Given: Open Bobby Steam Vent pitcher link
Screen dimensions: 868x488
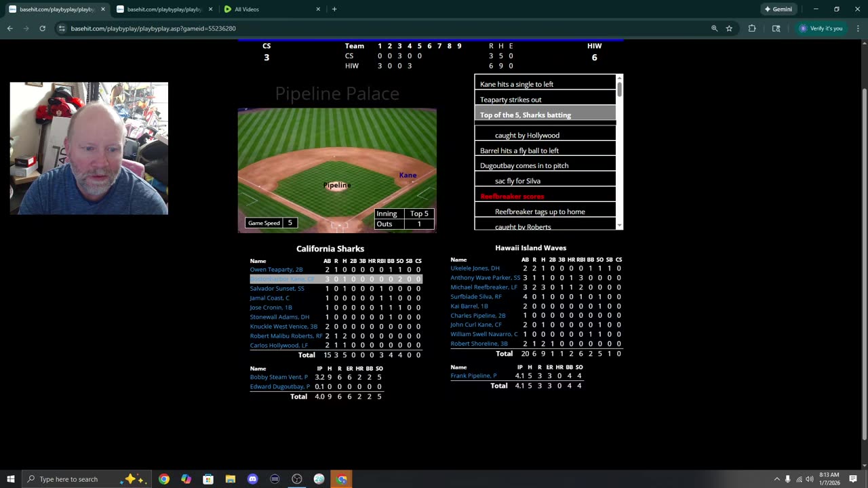Looking at the screenshot, I should coord(279,378).
